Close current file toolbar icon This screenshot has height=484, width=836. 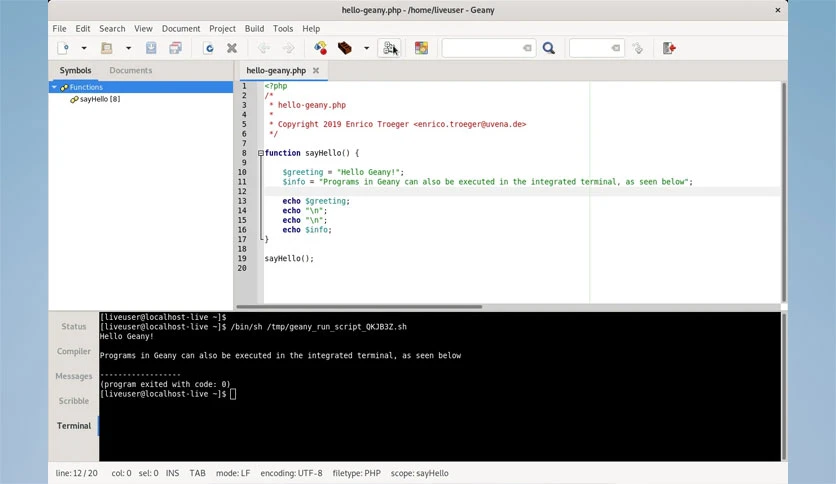pos(232,49)
